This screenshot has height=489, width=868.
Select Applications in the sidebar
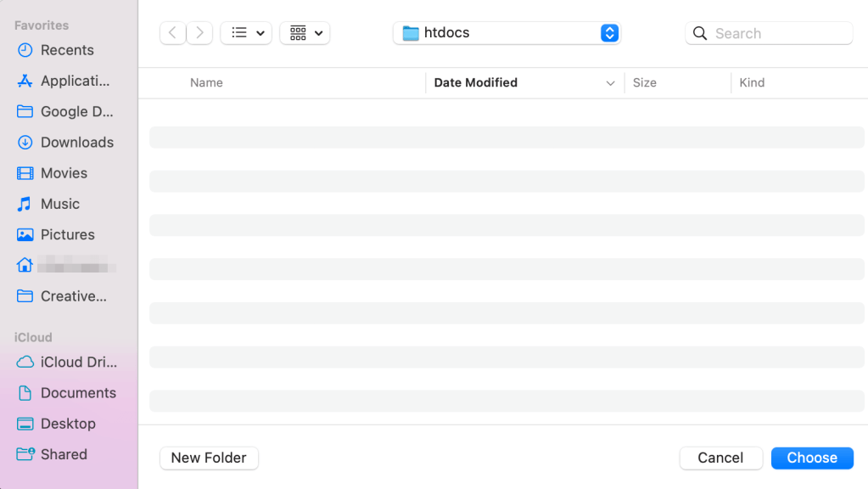[72, 81]
